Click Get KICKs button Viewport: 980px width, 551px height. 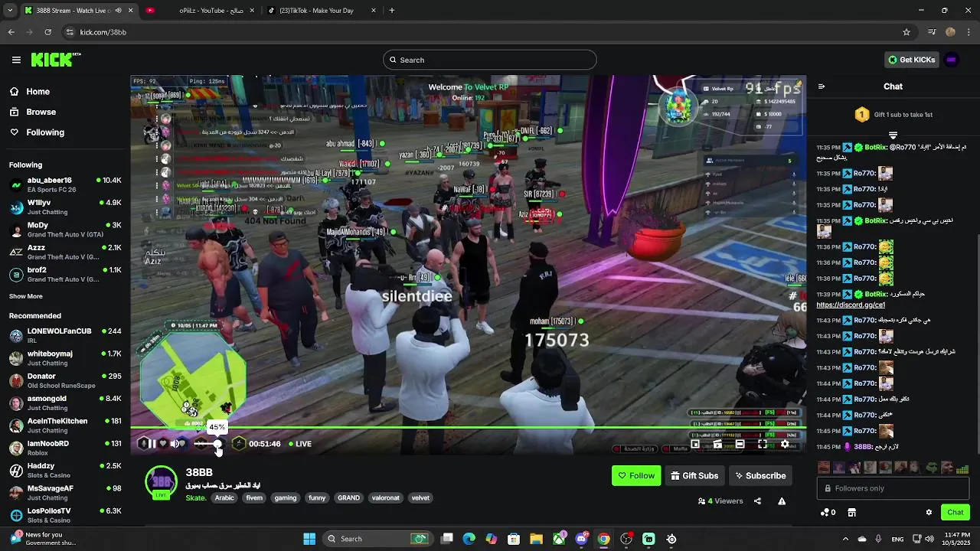(912, 60)
